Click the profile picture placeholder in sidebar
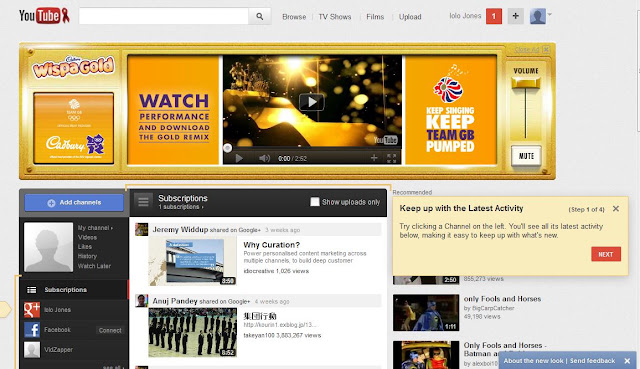Screen dimensions: 640x369 (x=48, y=247)
